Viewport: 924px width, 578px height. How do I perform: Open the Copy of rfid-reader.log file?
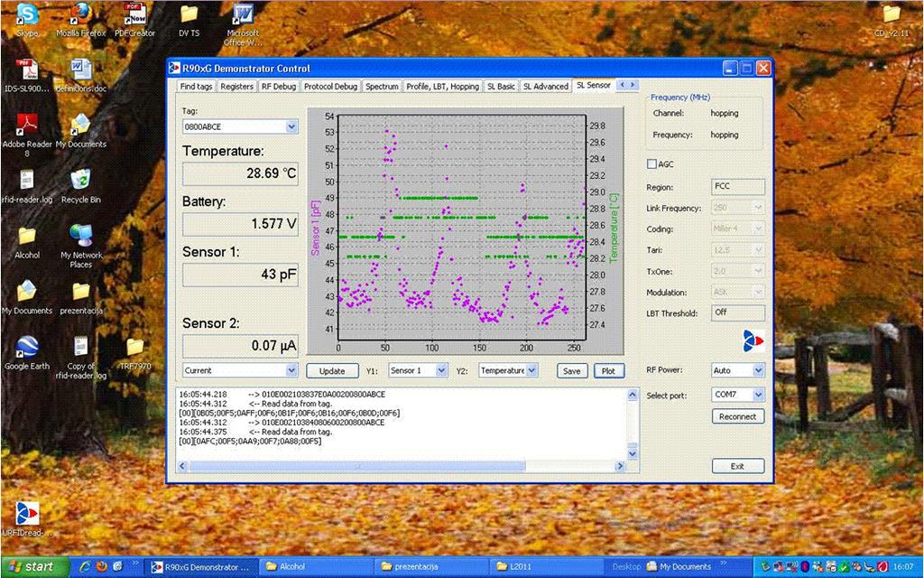80,358
